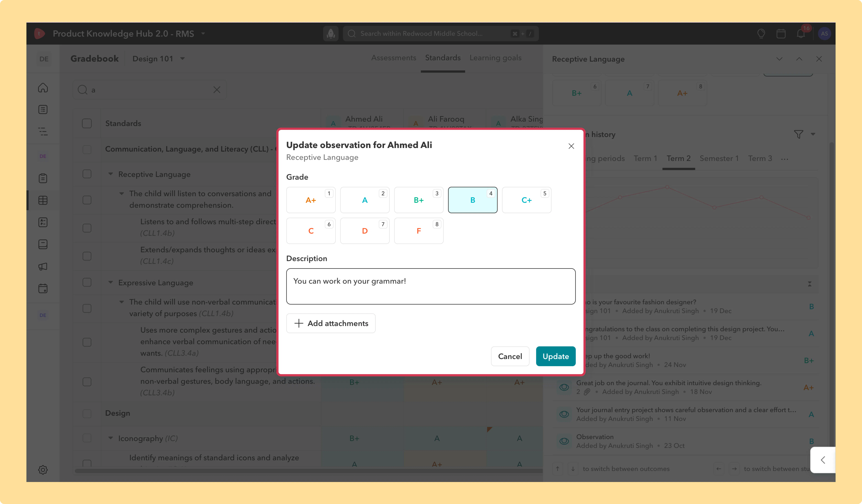
Task: Select grade F in the dialog
Action: tap(419, 231)
